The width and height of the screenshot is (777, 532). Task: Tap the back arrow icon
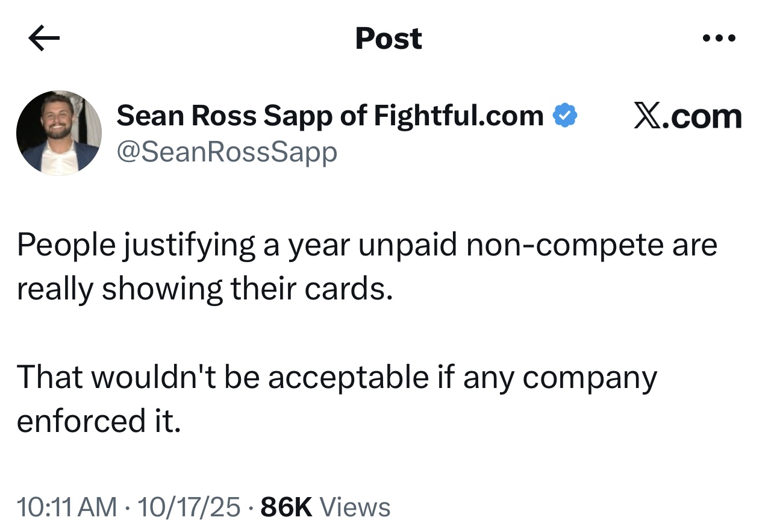[44, 39]
